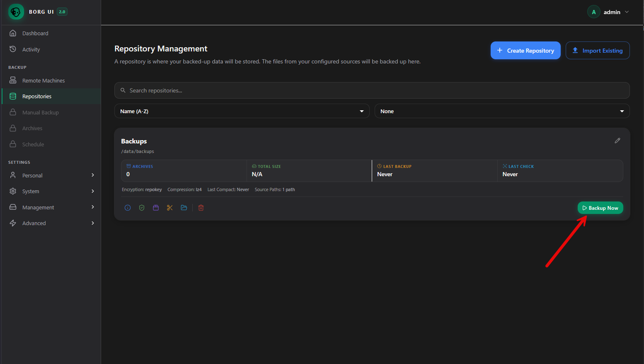644x364 pixels.
Task: View archives via the purple archive box icon
Action: tap(156, 207)
